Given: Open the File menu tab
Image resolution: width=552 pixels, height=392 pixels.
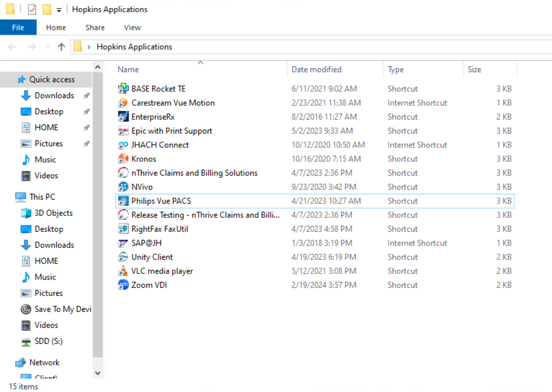Looking at the screenshot, I should (x=18, y=28).
